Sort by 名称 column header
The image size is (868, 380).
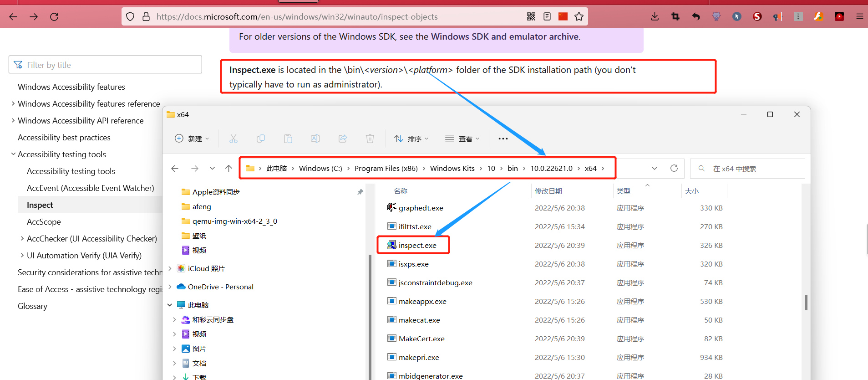coord(401,191)
